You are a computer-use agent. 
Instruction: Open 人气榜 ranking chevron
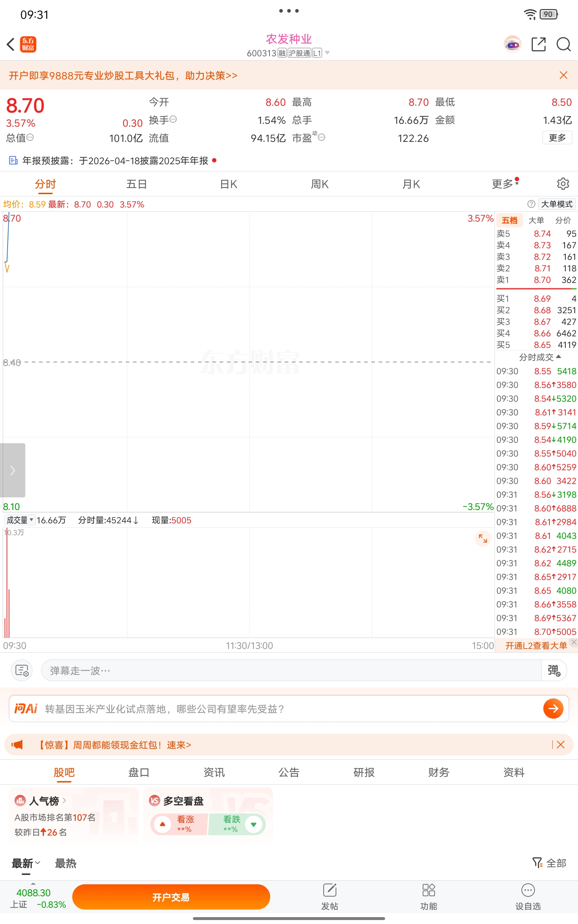point(64,800)
